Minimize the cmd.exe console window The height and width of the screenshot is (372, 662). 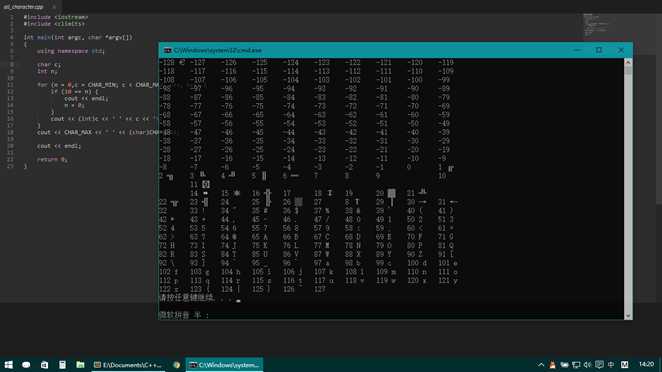(x=577, y=50)
